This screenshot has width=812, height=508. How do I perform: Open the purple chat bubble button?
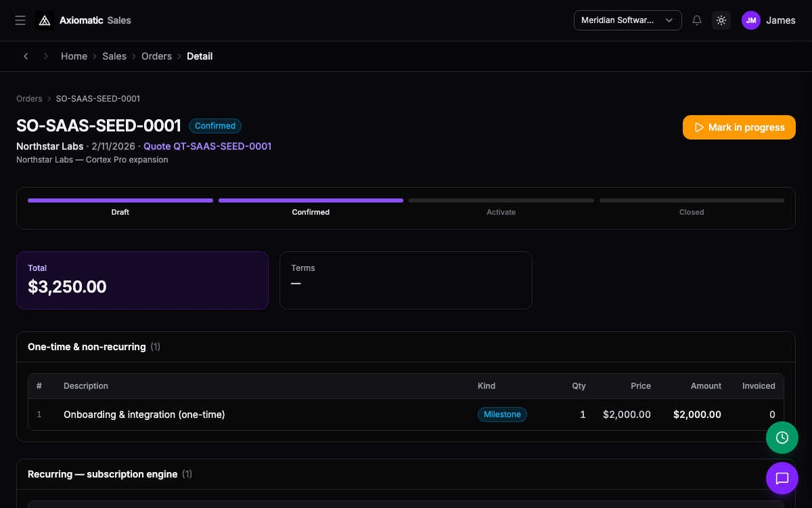(x=782, y=478)
